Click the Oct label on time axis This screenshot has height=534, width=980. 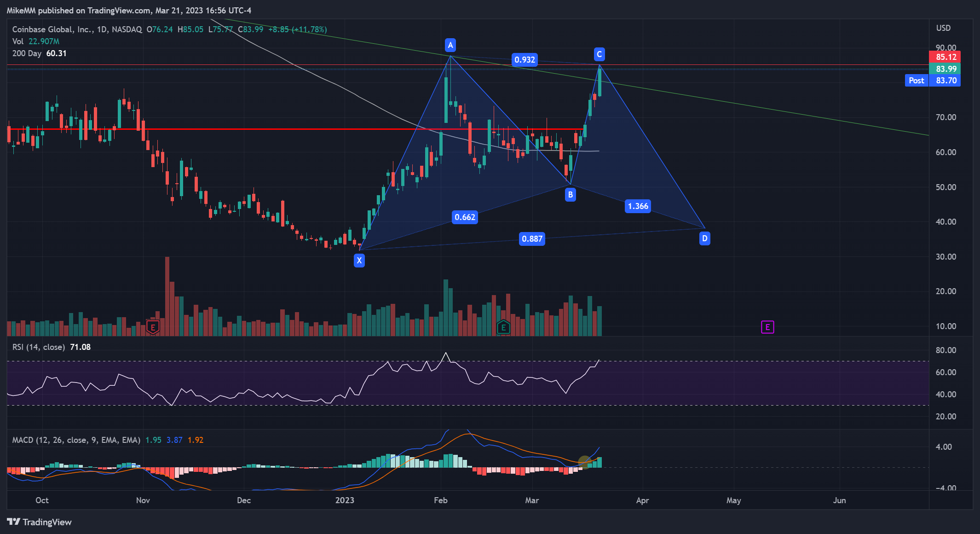click(x=42, y=500)
